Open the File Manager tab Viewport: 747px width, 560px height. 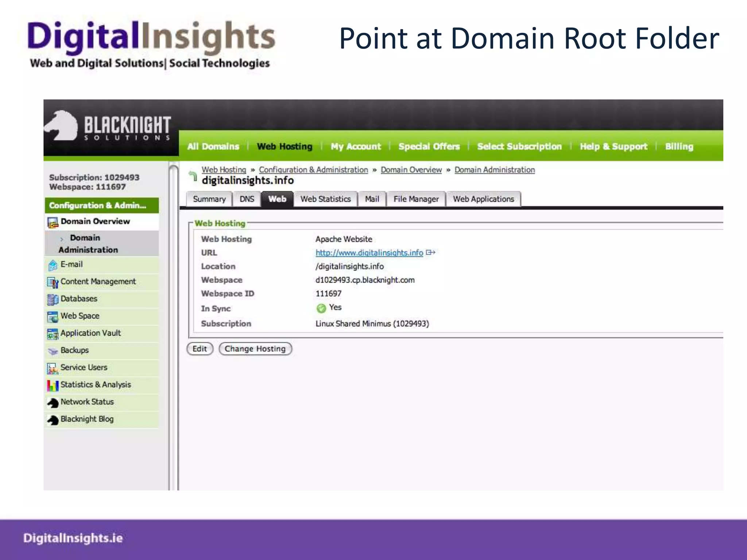click(416, 199)
